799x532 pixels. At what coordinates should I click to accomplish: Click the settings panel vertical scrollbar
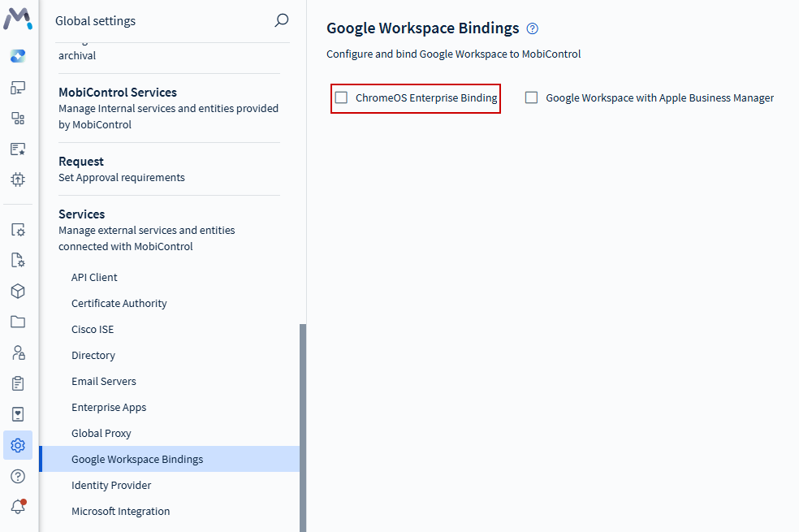pyautogui.click(x=303, y=422)
